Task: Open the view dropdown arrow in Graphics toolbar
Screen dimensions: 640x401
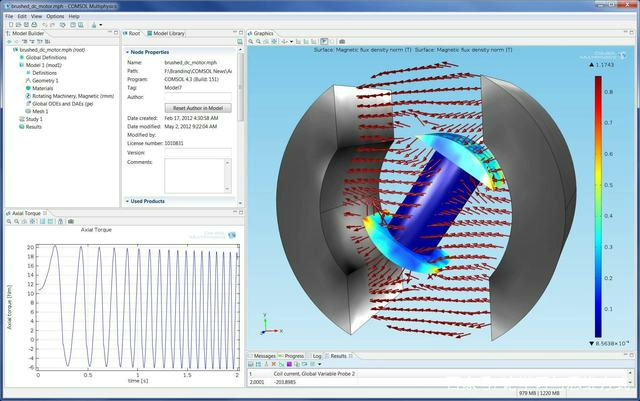Action: click(291, 42)
